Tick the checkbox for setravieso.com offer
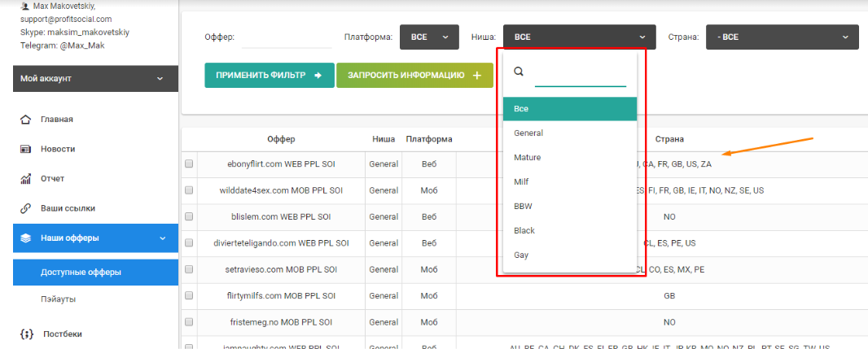 point(189,269)
